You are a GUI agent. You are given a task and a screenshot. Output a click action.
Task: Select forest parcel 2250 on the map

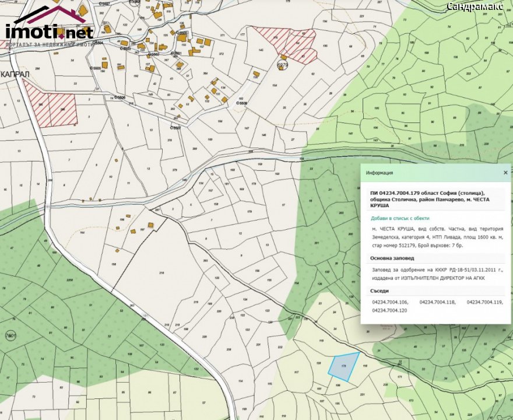click(x=70, y=280)
